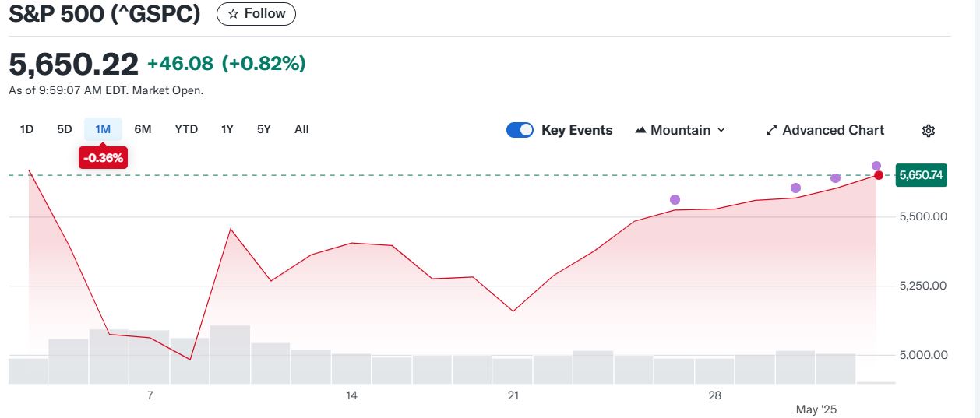Click the Advanced Chart expand arrows icon
980x418 pixels.
772,131
